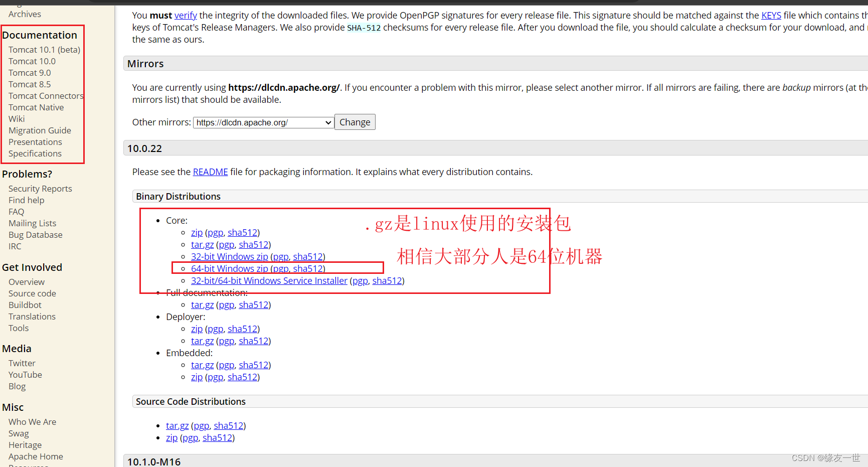Open the Who We Are link
The width and height of the screenshot is (868, 467).
pyautogui.click(x=32, y=422)
